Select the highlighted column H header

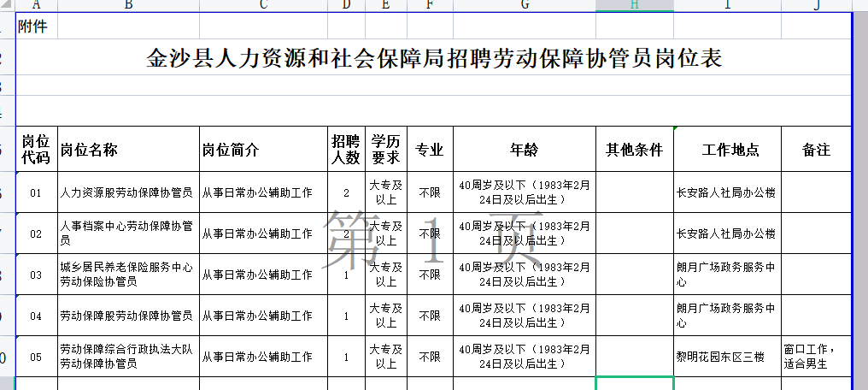click(635, 5)
